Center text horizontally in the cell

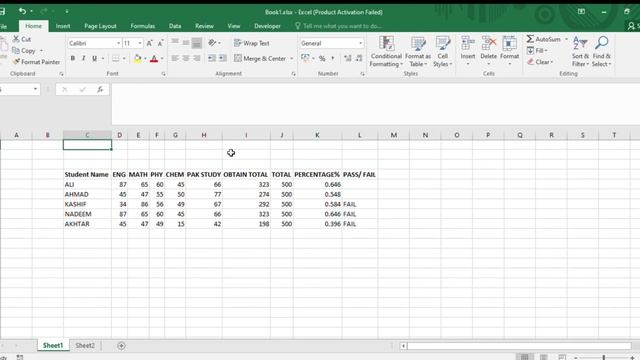(x=186, y=59)
